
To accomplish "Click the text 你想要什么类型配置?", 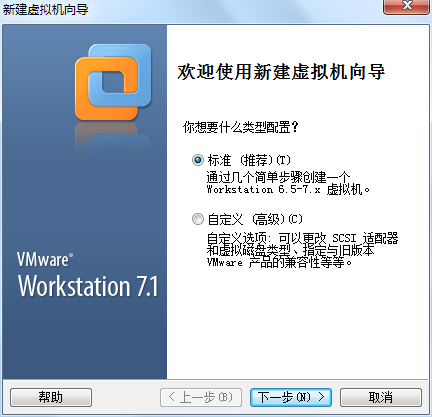I will tap(240, 127).
